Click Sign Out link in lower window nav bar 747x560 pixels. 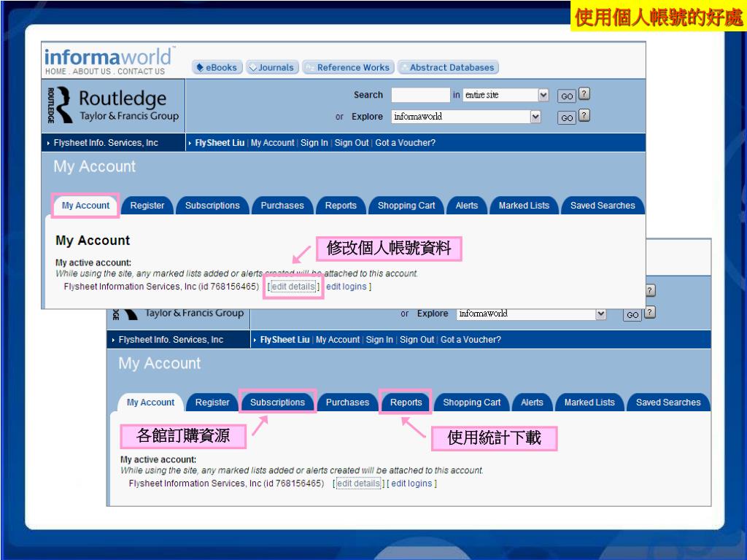click(x=417, y=340)
